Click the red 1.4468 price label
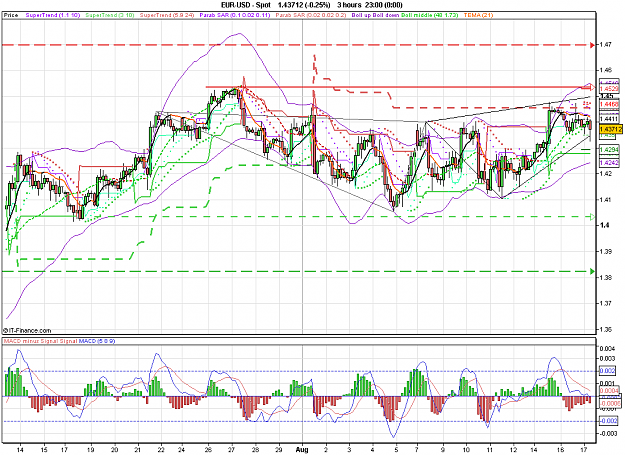The height and width of the screenshot is (455, 625). coord(609,104)
